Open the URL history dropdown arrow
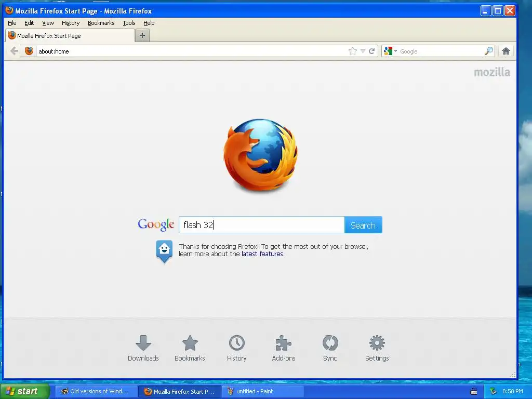The width and height of the screenshot is (532, 399). click(x=363, y=51)
